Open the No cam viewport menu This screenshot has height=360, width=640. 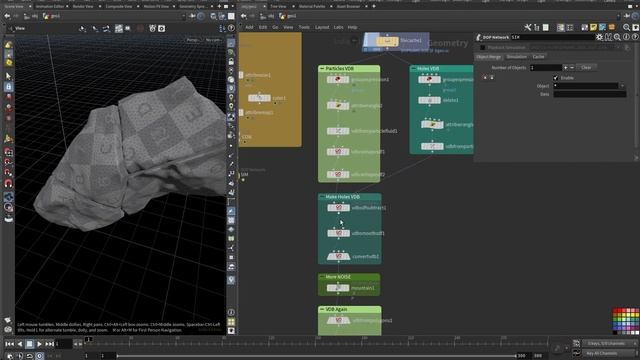213,40
